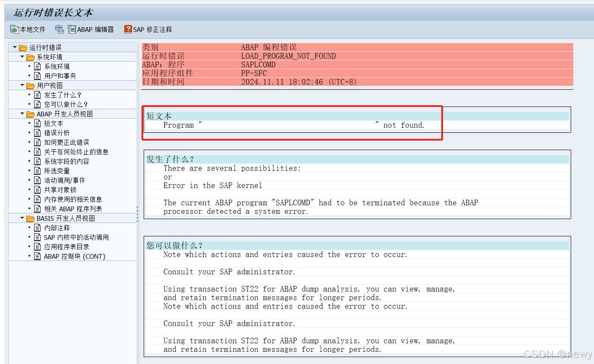Click document icon of 如何更正此错误
Screen dimensions: 594x364
[38, 142]
